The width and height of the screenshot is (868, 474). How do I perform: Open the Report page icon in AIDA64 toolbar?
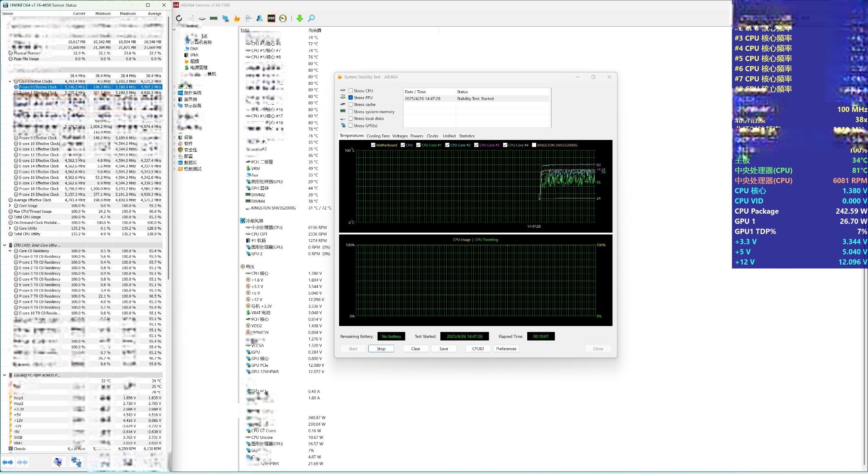pos(191,18)
